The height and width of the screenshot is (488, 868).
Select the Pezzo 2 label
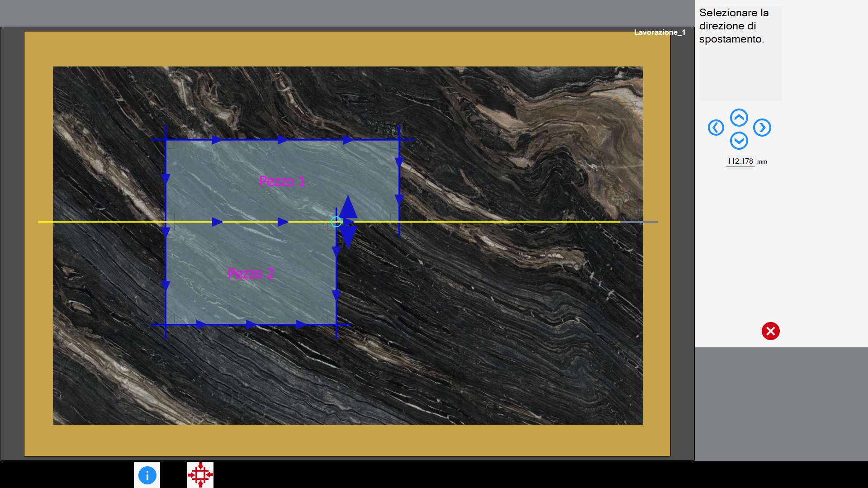click(251, 273)
